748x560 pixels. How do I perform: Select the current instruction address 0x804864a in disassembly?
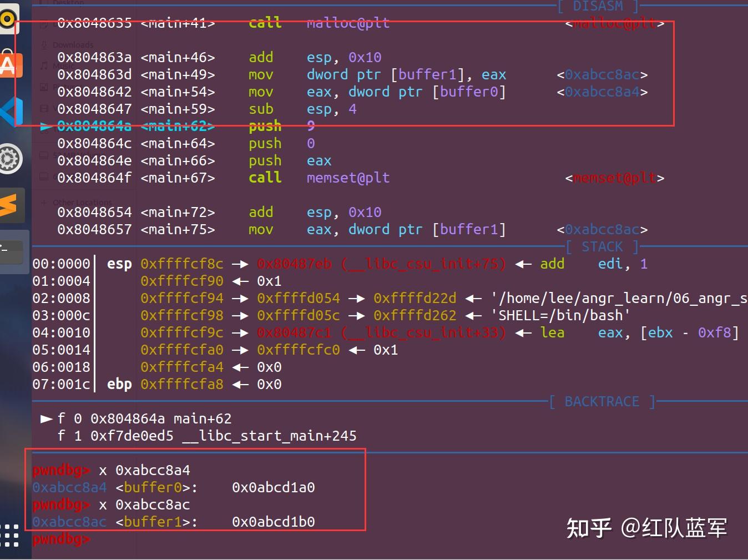click(94, 126)
